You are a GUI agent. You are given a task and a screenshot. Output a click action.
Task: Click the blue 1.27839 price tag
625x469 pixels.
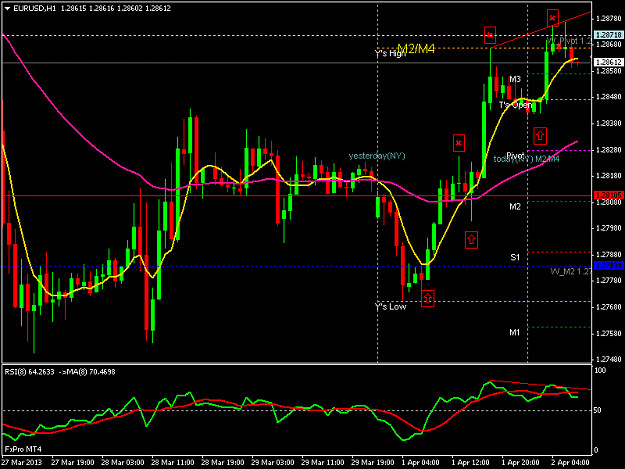click(x=608, y=266)
